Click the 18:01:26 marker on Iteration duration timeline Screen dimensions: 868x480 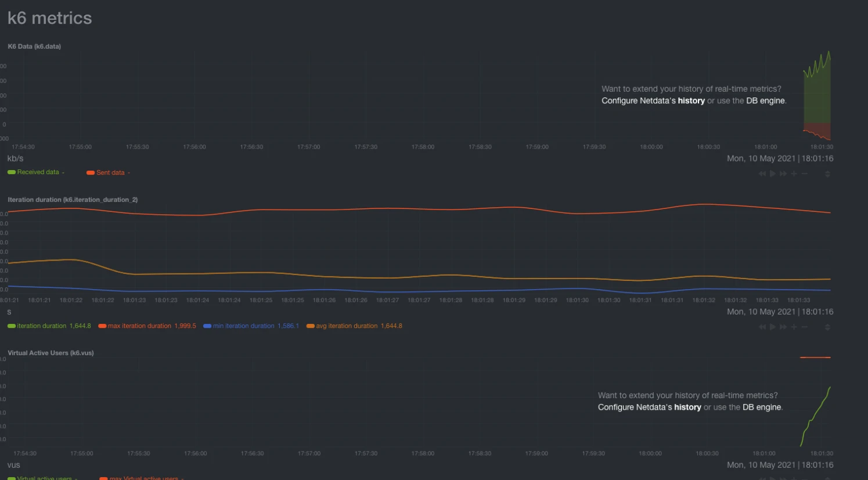coord(324,300)
